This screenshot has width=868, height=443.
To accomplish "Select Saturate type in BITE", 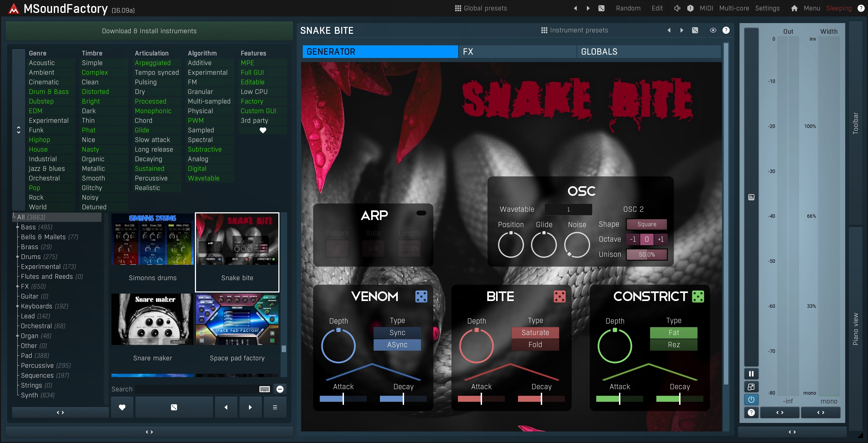I will point(535,332).
